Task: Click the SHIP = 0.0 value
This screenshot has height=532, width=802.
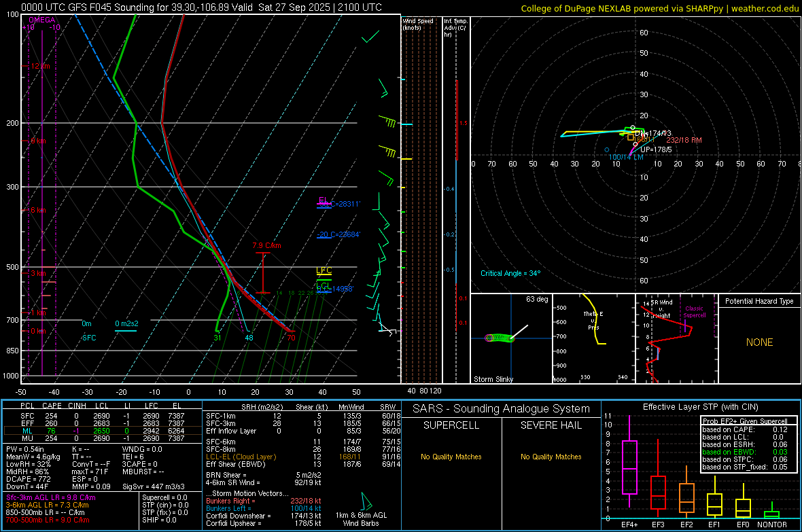Action: point(159,520)
